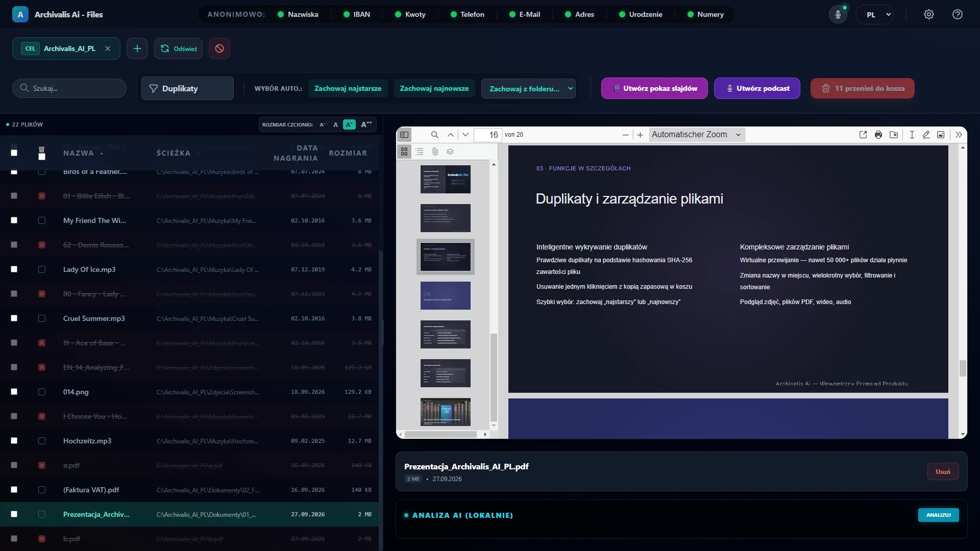Toggle the PDF viewer sidebar
Screen dimensions: 980x551
pyautogui.click(x=404, y=135)
